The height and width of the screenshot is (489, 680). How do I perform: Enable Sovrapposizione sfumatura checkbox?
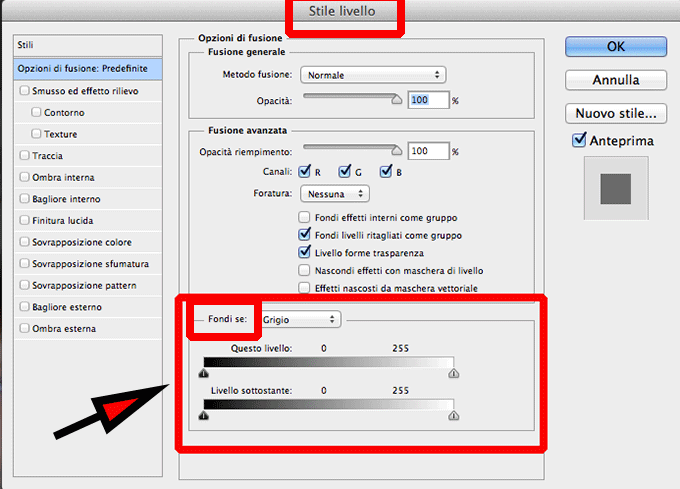(25, 264)
